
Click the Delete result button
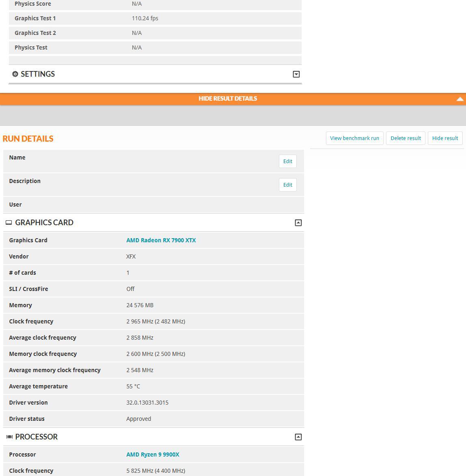tap(406, 138)
